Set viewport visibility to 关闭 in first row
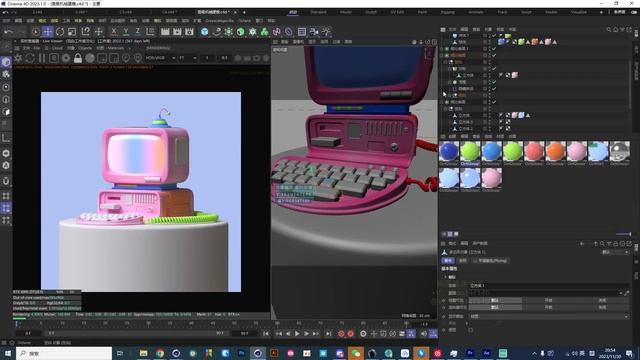The height and width of the screenshot is (360, 640). [602, 300]
